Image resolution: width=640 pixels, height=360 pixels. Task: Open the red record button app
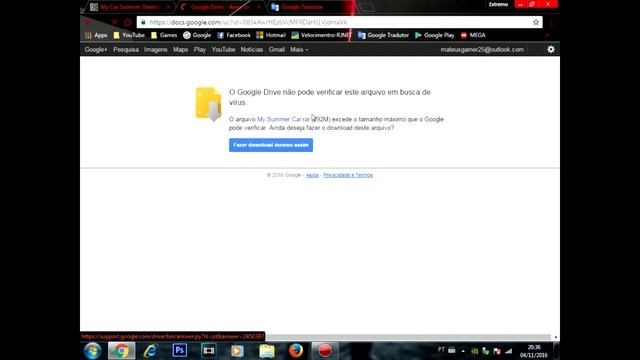click(325, 351)
